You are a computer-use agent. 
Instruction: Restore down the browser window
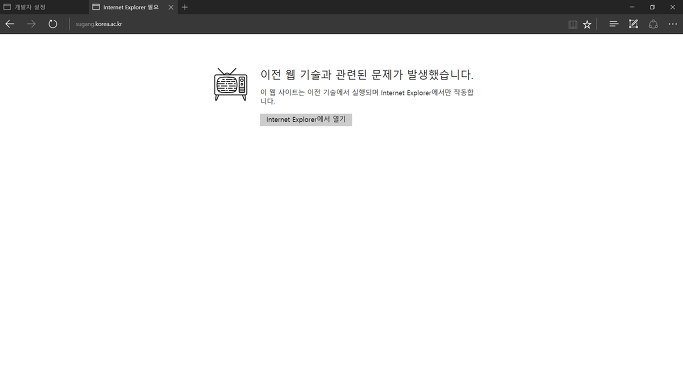pyautogui.click(x=652, y=7)
